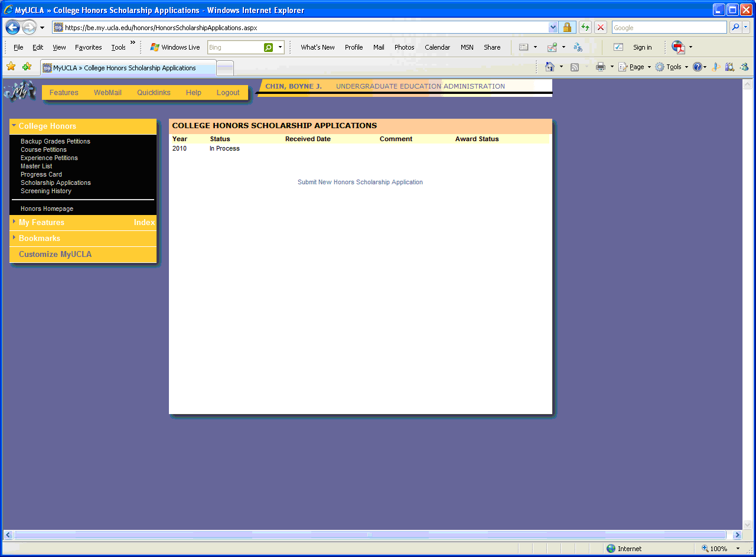This screenshot has width=756, height=557.
Task: Collapse the College Honors sidebar section
Action: [x=47, y=126]
